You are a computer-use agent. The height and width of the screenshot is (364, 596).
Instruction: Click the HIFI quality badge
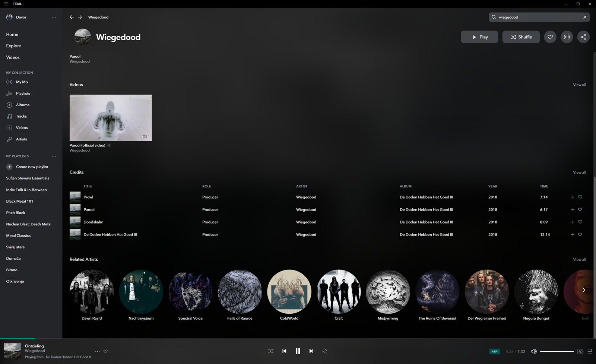pyautogui.click(x=495, y=351)
